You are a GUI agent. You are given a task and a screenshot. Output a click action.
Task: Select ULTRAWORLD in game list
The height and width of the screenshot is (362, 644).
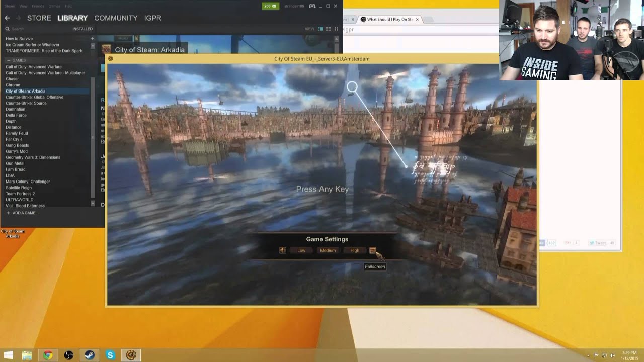20,200
